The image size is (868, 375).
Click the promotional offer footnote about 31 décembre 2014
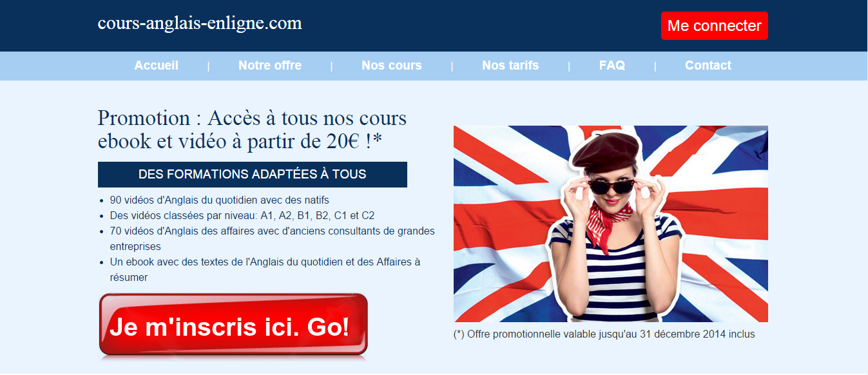coord(604,334)
